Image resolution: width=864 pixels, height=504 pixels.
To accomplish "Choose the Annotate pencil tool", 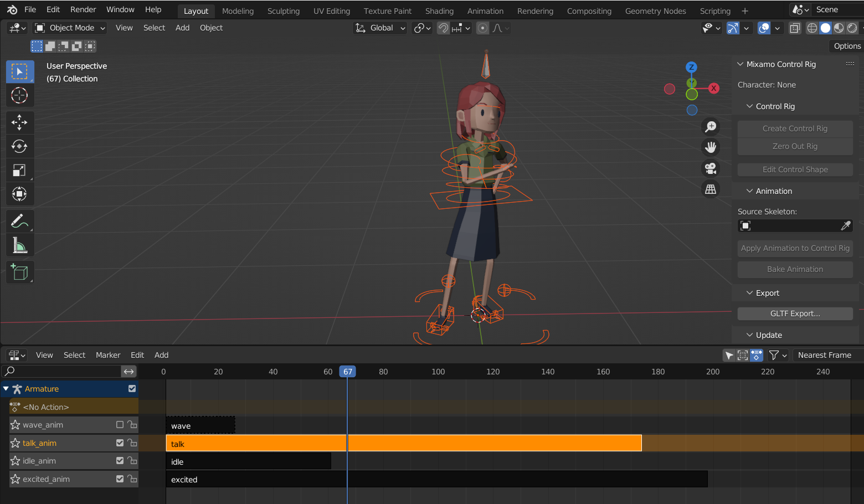I will tap(19, 222).
